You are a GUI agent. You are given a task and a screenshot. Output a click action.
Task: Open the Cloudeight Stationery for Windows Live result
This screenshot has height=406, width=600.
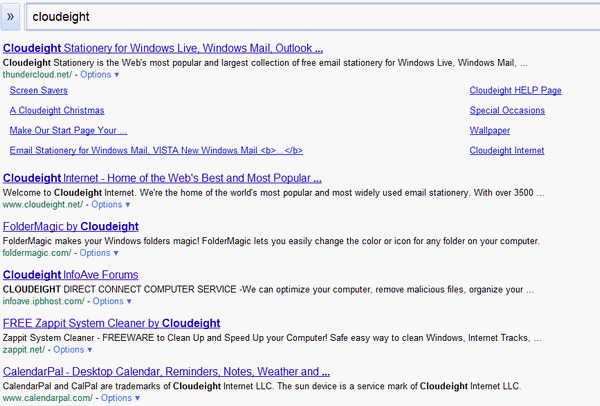pyautogui.click(x=163, y=48)
